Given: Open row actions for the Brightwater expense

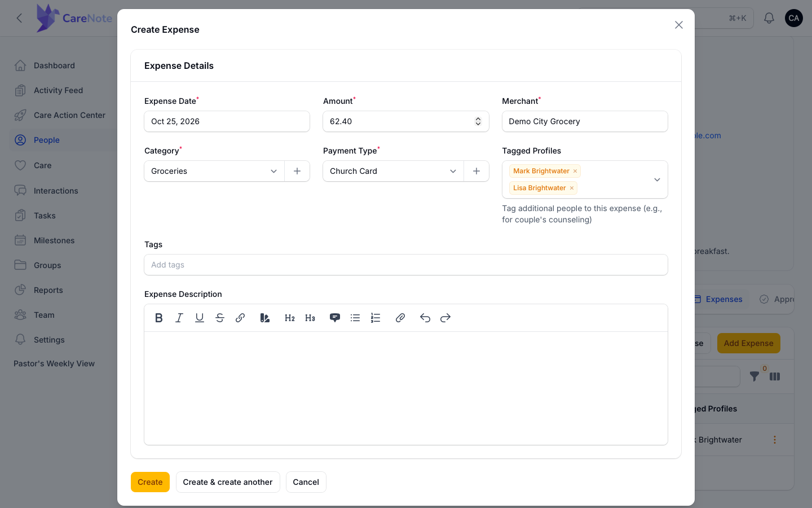Looking at the screenshot, I should pyautogui.click(x=775, y=440).
